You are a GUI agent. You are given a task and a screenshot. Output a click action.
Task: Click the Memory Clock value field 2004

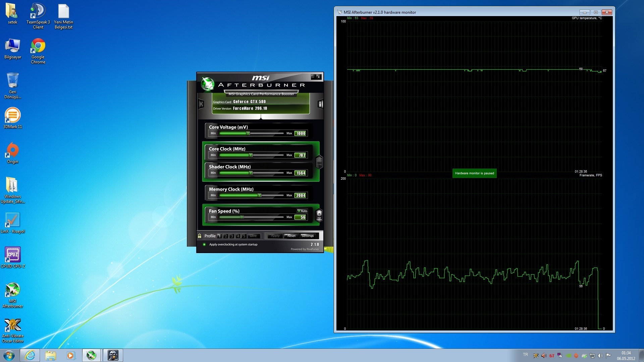(300, 195)
